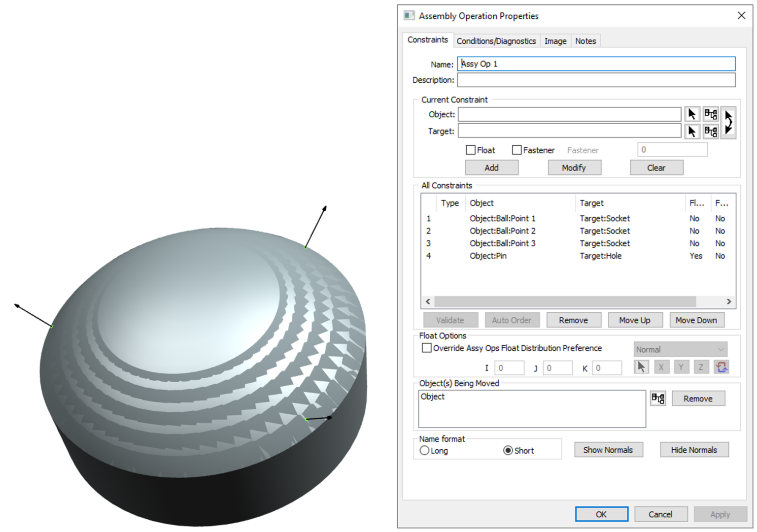Viewport: 757px width, 532px height.
Task: Open the hierarchy icon beside Objects Being Moved
Action: pyautogui.click(x=658, y=398)
